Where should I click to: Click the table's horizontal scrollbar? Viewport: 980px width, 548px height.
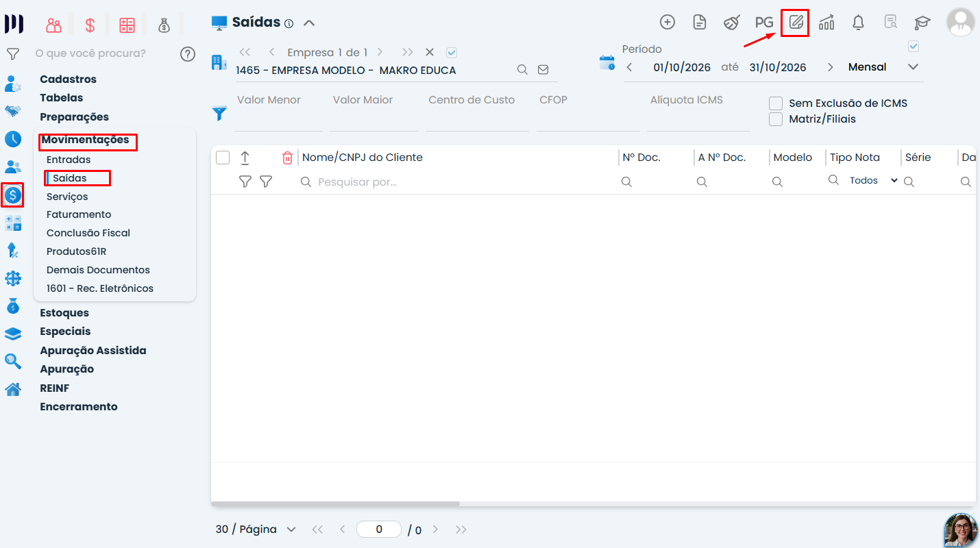tap(335, 504)
